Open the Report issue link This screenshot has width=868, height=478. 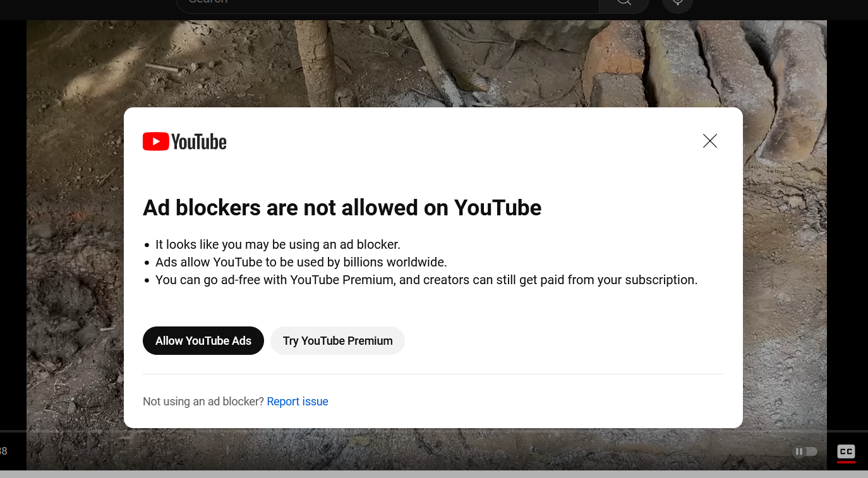pyautogui.click(x=298, y=402)
